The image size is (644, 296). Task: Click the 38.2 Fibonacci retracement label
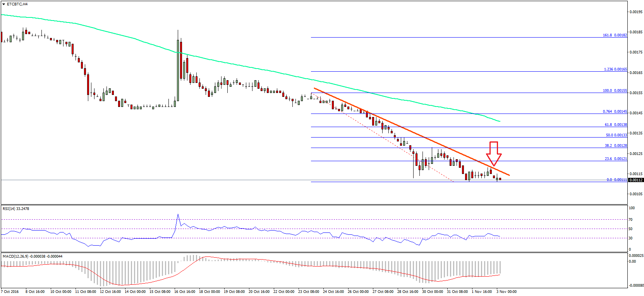[x=615, y=146]
